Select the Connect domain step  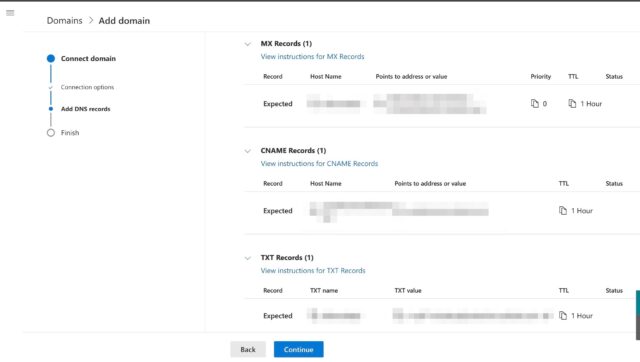88,58
